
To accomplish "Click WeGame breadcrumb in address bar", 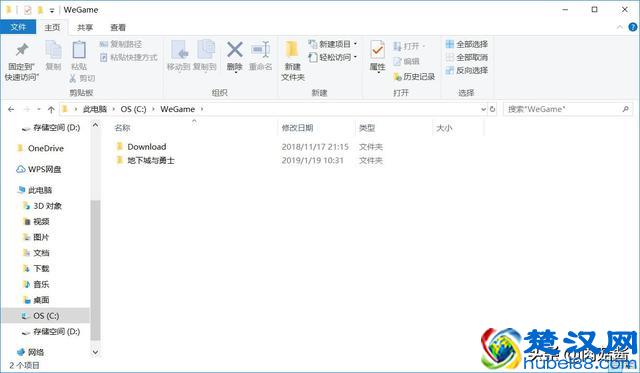I will [178, 109].
